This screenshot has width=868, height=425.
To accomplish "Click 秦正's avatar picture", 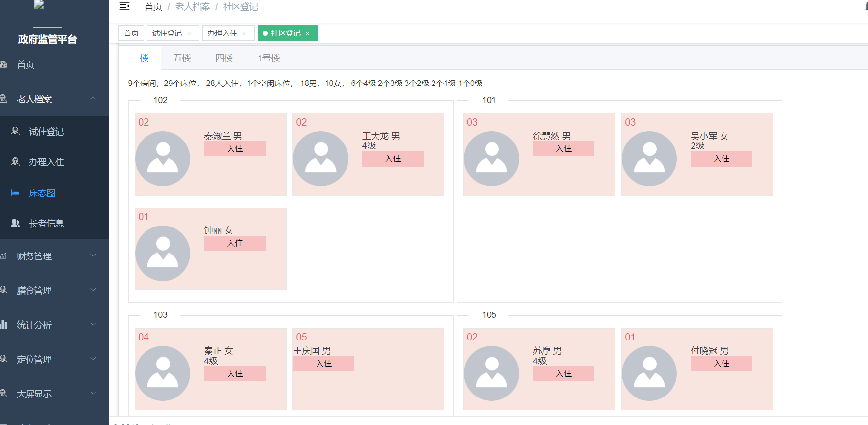I will 163,373.
